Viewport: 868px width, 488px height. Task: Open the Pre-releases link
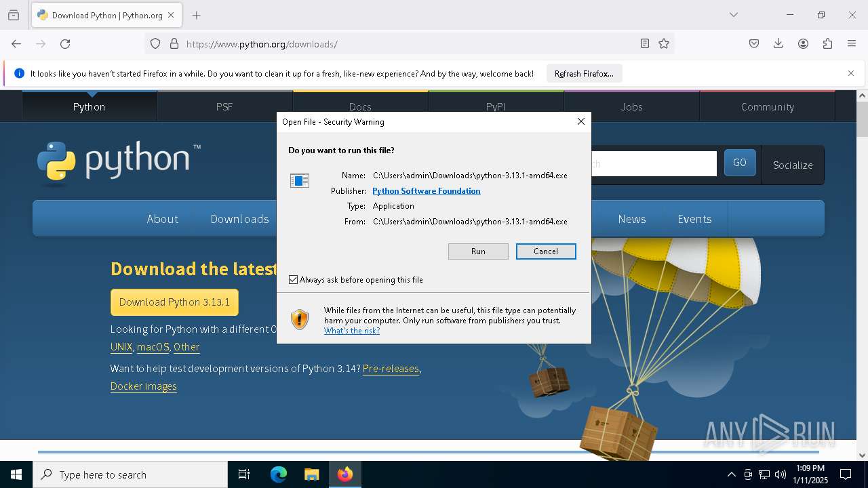(x=391, y=369)
